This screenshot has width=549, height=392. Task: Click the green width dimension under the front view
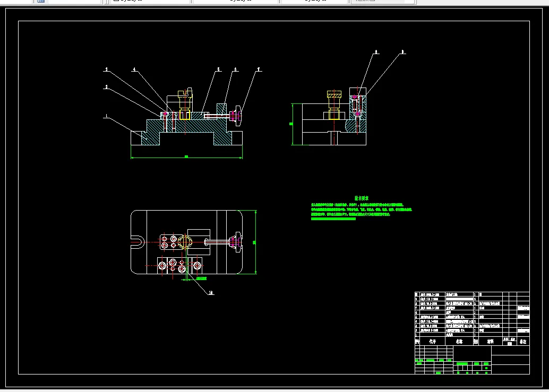click(186, 158)
